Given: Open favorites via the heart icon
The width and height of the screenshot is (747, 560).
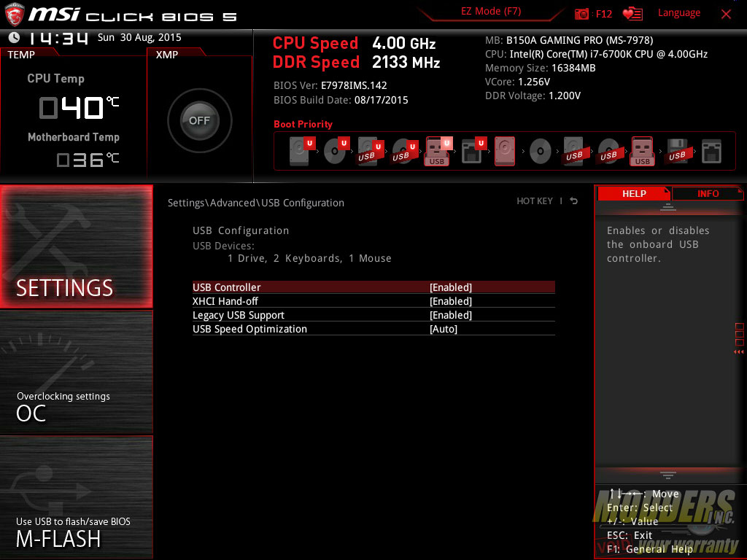Looking at the screenshot, I should pos(632,14).
